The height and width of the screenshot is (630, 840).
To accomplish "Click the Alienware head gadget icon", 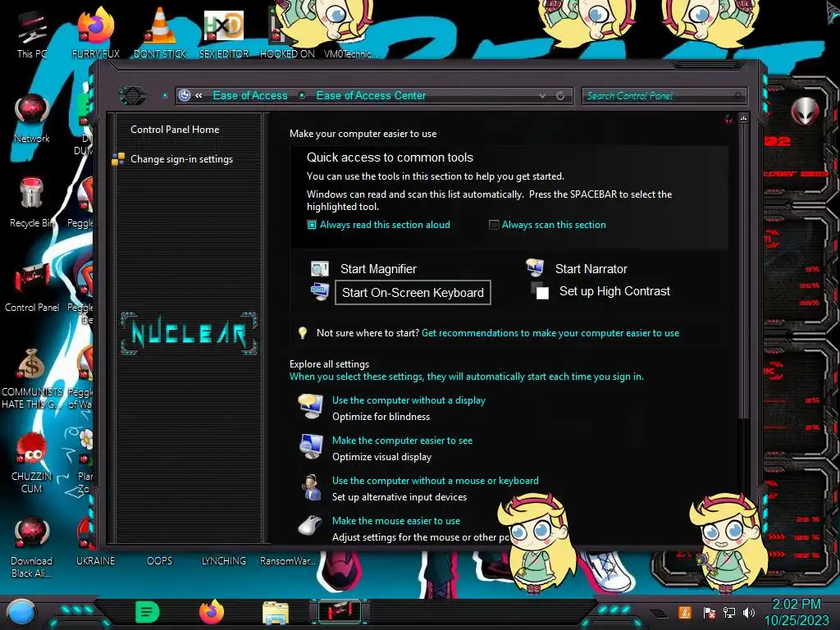I will tap(805, 112).
